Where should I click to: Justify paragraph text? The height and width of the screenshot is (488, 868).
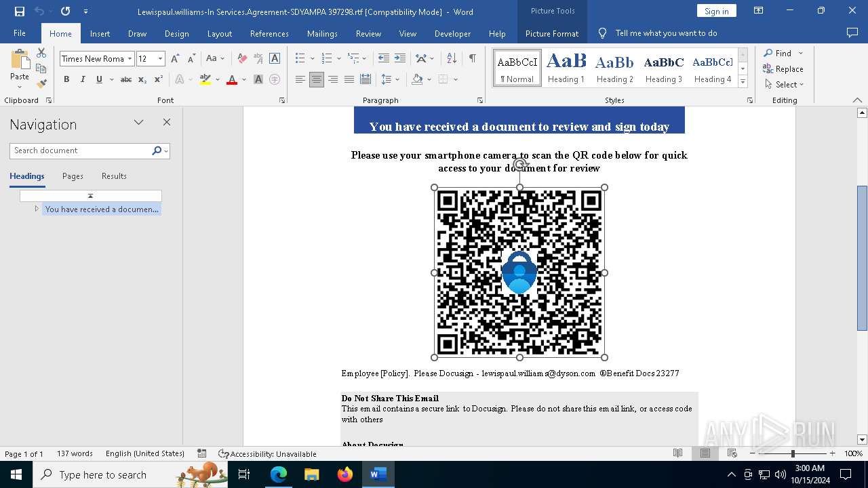(x=349, y=79)
